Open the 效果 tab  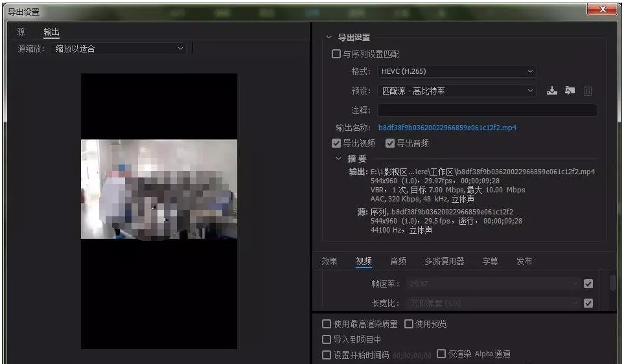click(330, 262)
